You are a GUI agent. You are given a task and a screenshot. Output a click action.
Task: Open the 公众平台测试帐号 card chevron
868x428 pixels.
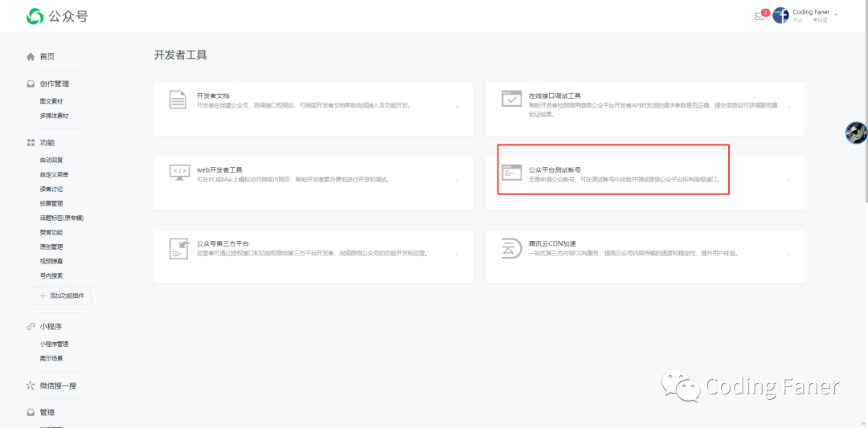[x=789, y=181]
